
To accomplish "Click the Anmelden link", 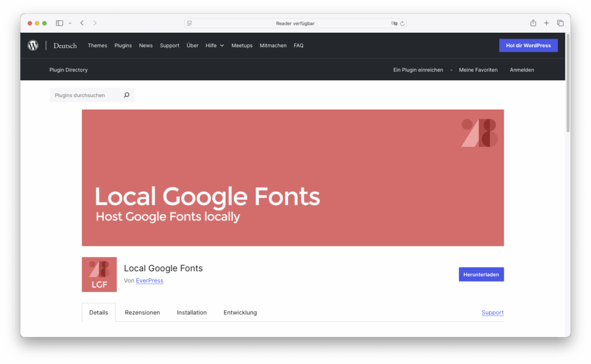I will [x=522, y=70].
